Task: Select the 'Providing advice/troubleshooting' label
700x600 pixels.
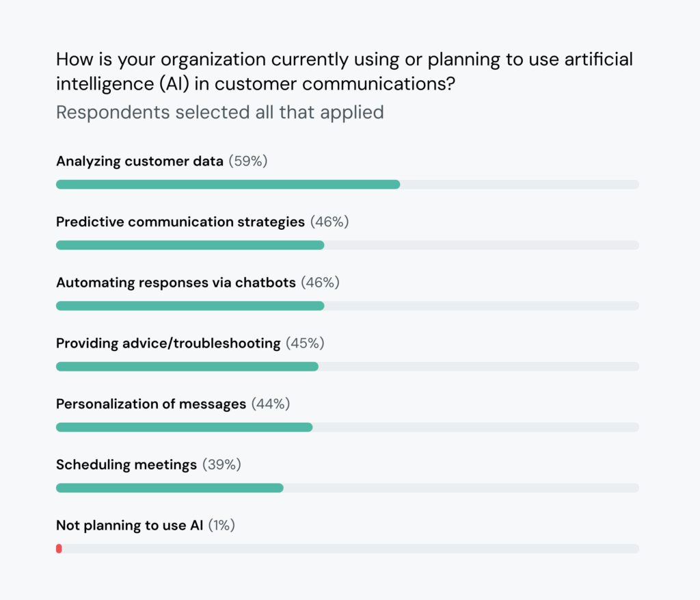Action: pos(168,343)
